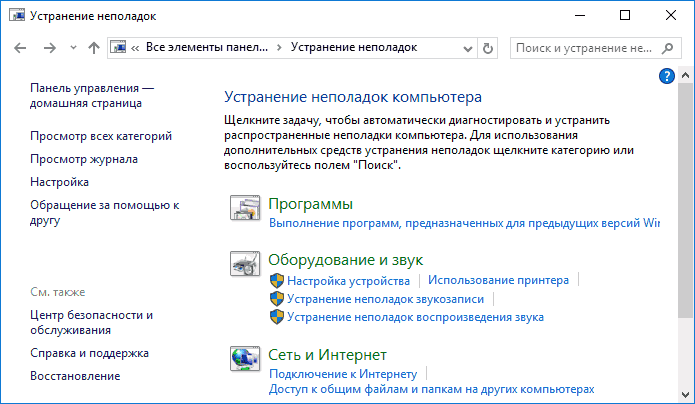This screenshot has height=404, width=695.
Task: Click the shield icon beside Настройка устройства
Action: [277, 281]
